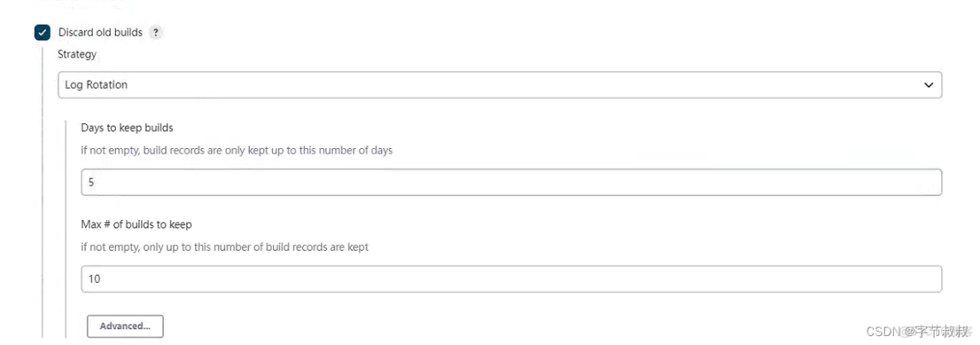Click the white checkmark in the checkbox
The height and width of the screenshot is (345, 980).
42,33
